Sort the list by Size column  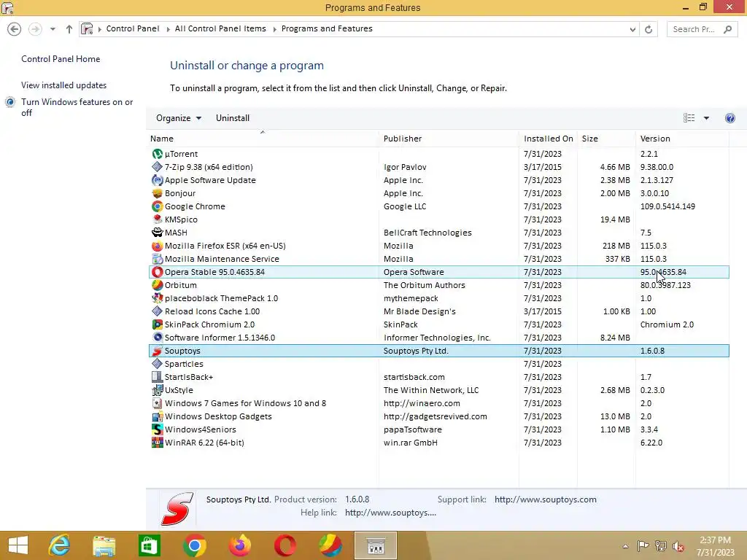pos(606,139)
